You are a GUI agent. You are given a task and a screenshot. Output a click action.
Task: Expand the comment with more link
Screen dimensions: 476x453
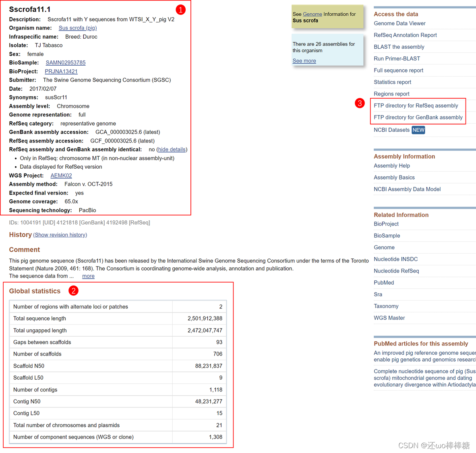click(x=88, y=276)
